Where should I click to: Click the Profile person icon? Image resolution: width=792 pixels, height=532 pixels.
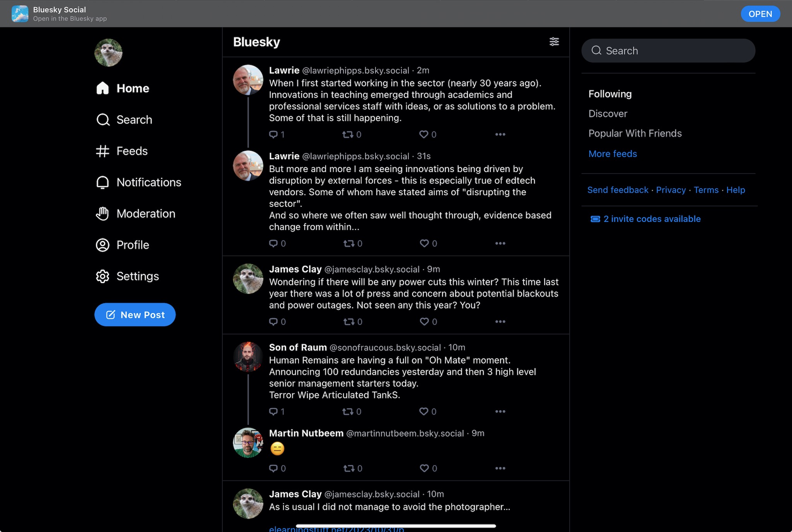click(102, 245)
